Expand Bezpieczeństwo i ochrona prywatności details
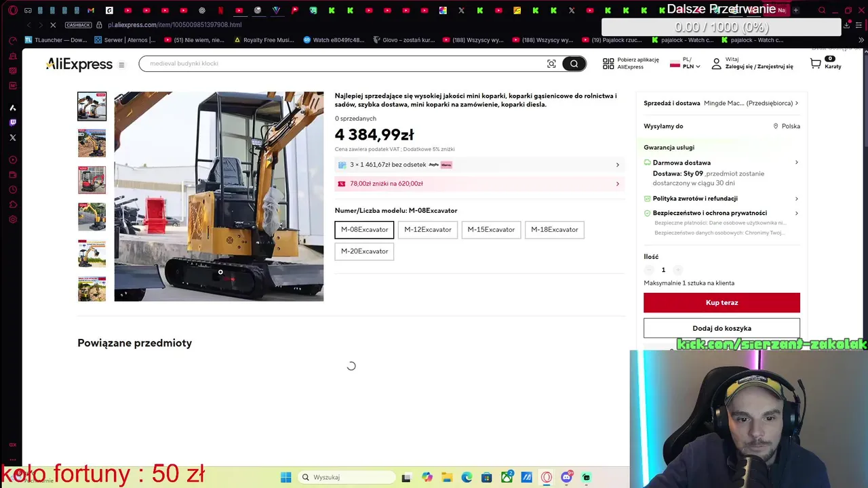 click(x=796, y=213)
